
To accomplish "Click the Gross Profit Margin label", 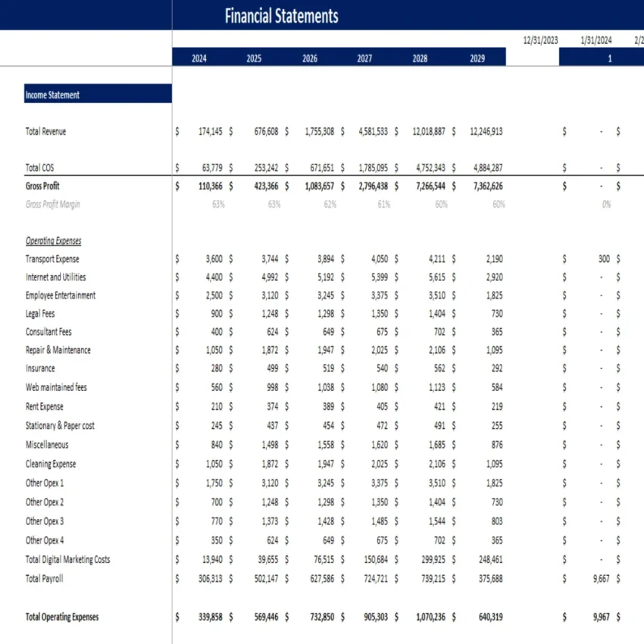I will pos(51,204).
